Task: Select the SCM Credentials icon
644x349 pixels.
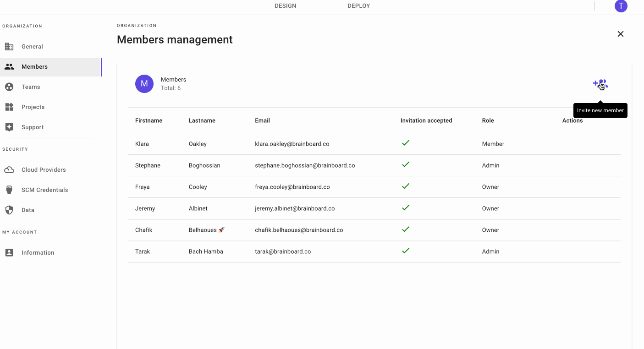Action: point(9,190)
